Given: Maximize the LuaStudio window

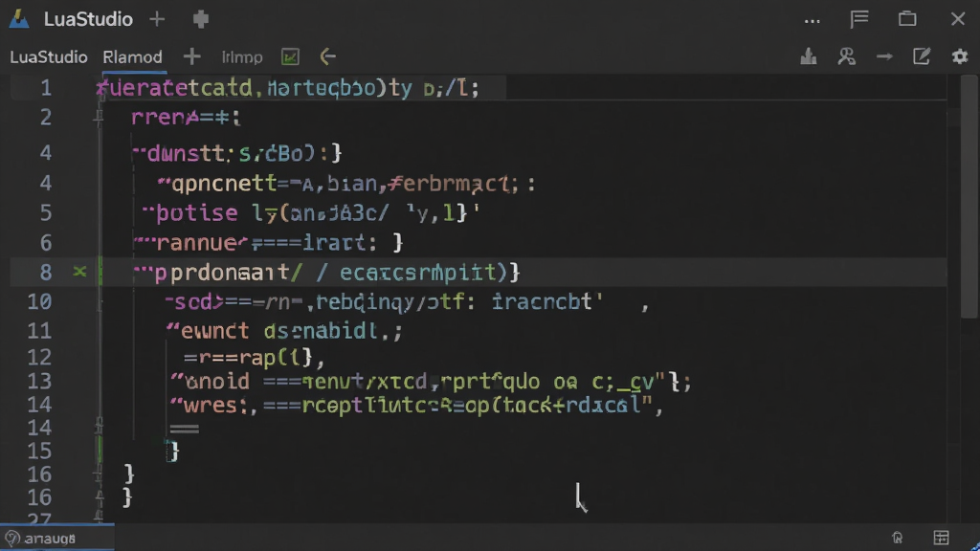Looking at the screenshot, I should [x=907, y=19].
